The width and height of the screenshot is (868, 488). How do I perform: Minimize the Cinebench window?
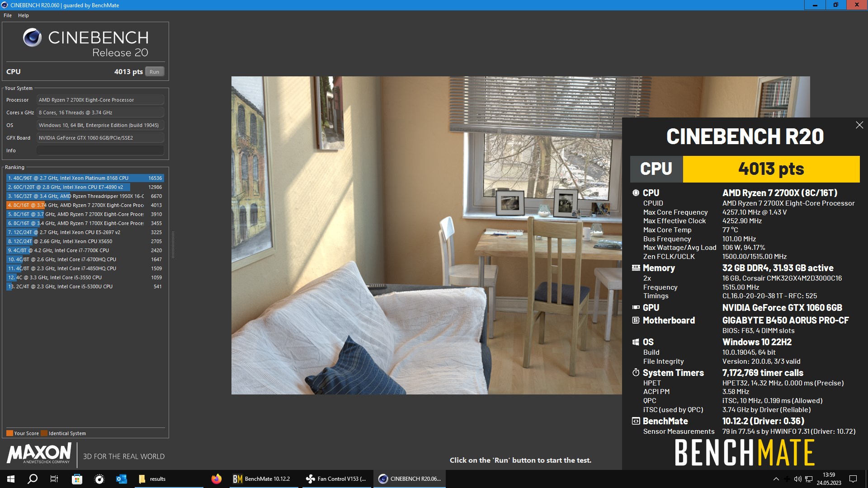click(x=815, y=5)
